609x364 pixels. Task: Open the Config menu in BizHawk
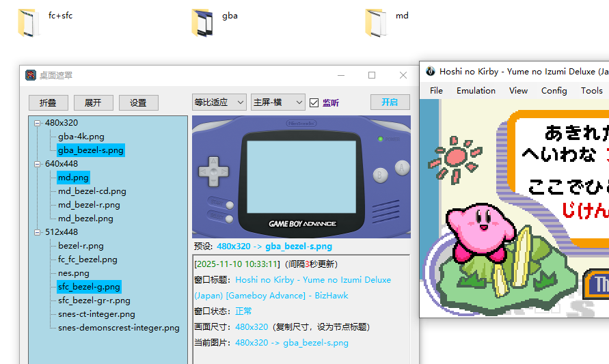[x=554, y=90]
